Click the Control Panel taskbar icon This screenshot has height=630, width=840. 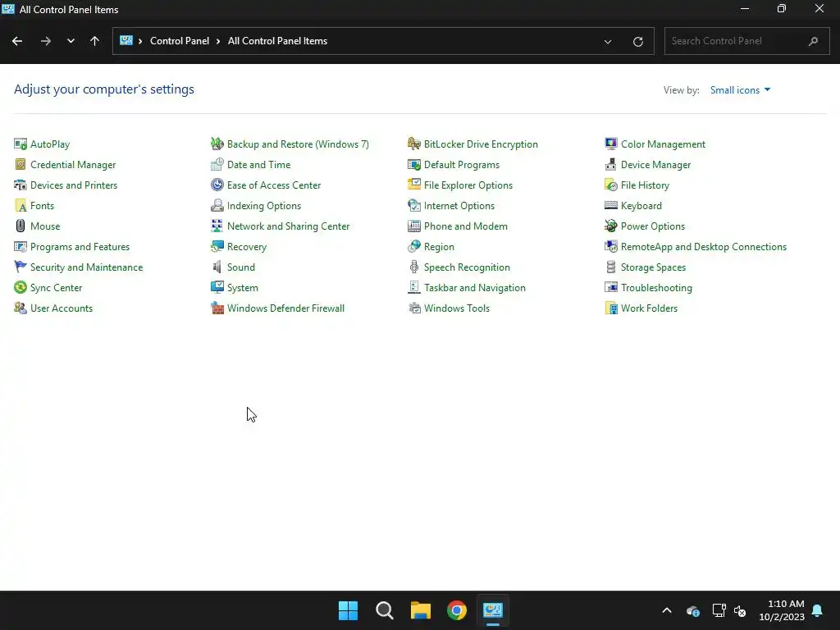(x=493, y=610)
